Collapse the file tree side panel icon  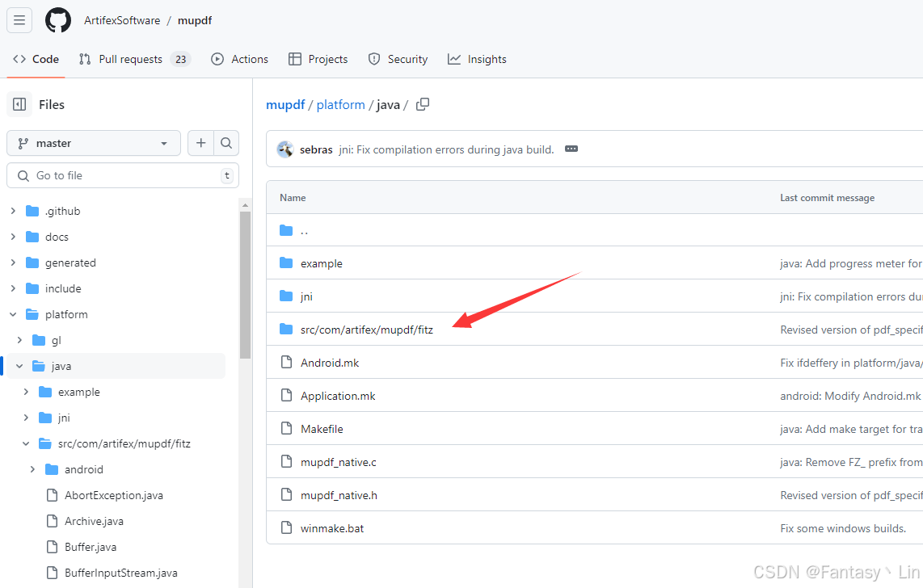(19, 105)
